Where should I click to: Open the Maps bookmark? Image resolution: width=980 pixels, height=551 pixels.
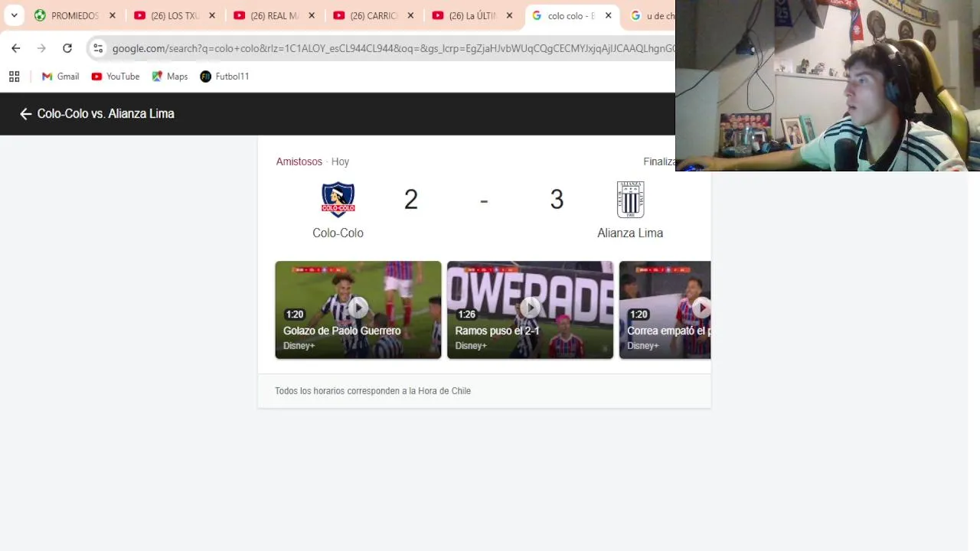point(170,77)
